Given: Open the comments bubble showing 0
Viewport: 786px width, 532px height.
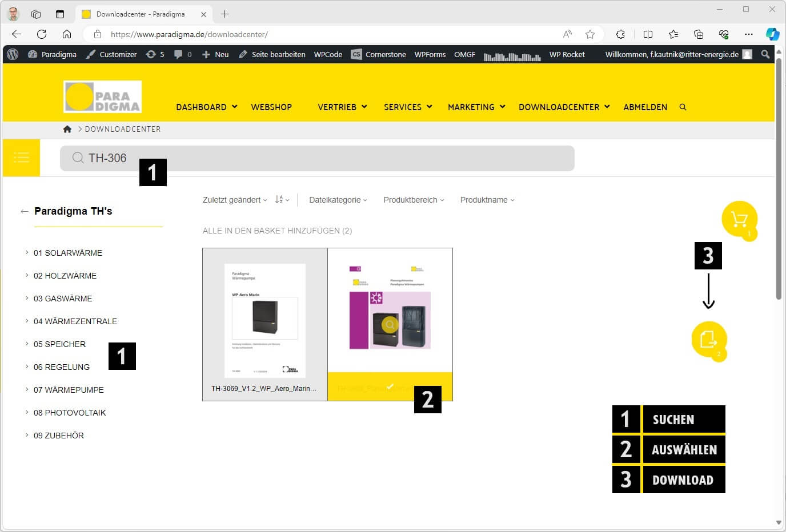Looking at the screenshot, I should coord(183,54).
